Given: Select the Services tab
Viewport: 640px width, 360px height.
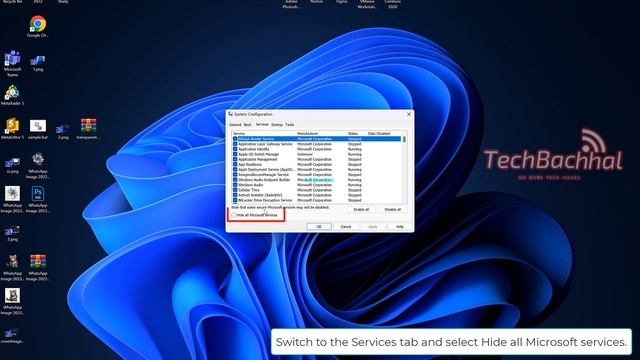Looking at the screenshot, I should pyautogui.click(x=262, y=124).
